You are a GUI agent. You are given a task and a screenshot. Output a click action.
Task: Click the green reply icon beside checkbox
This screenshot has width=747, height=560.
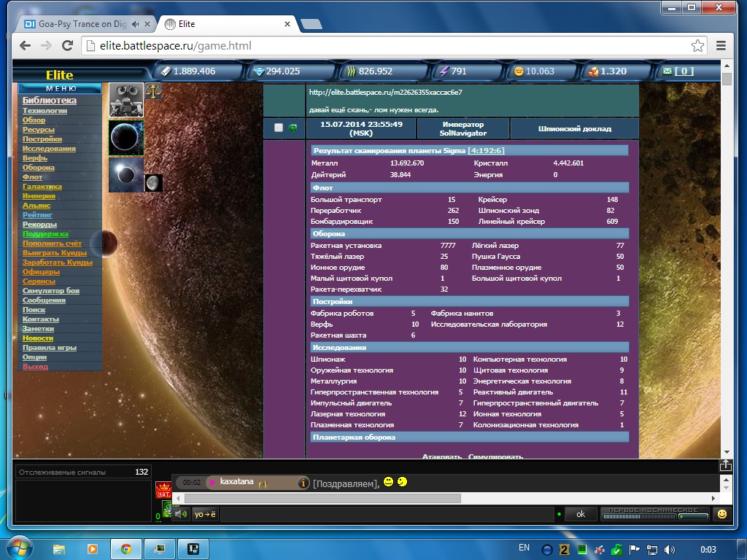[x=293, y=128]
